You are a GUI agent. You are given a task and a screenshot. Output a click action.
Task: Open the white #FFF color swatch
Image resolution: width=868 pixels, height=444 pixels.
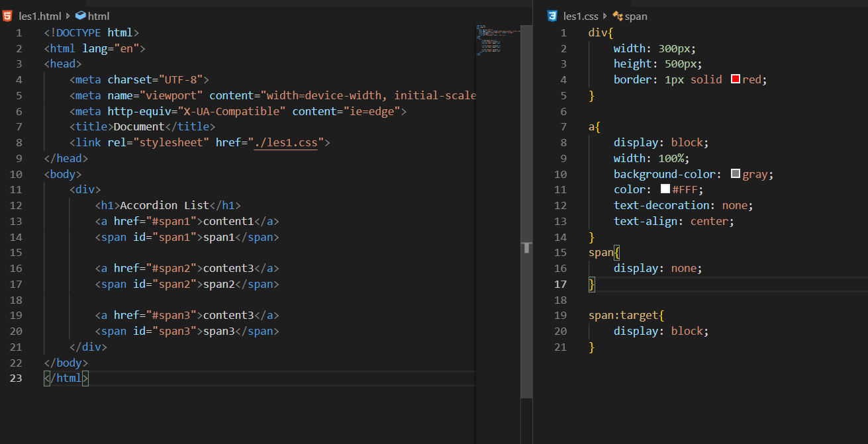[x=665, y=190]
